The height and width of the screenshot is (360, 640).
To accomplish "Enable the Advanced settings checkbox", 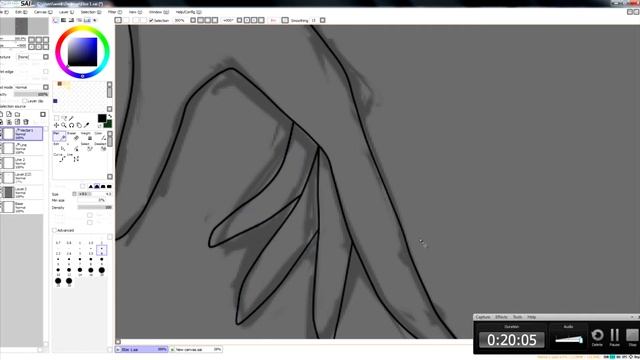I will (x=54, y=230).
